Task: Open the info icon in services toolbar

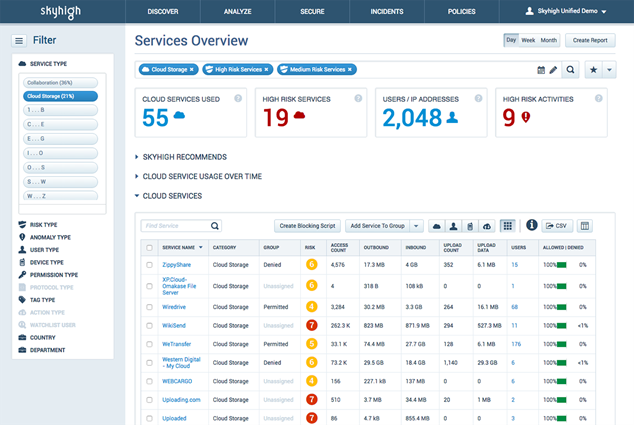Action: tap(531, 226)
